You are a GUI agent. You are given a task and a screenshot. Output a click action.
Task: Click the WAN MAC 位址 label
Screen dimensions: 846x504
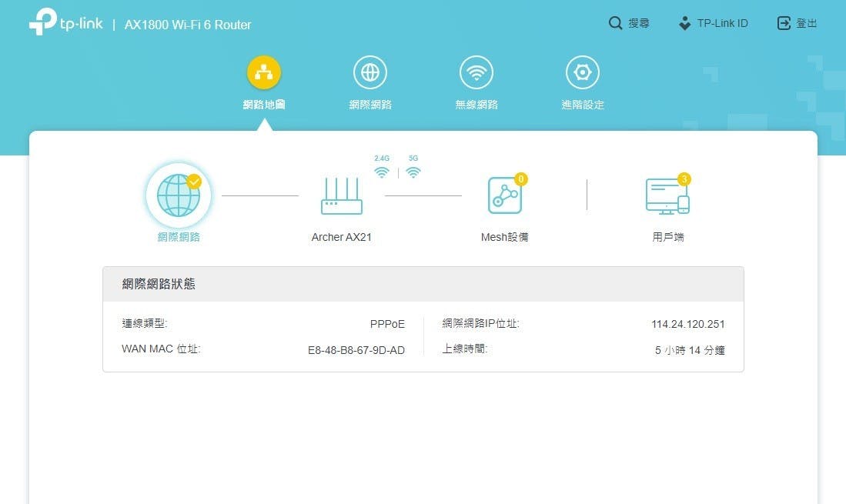(161, 349)
